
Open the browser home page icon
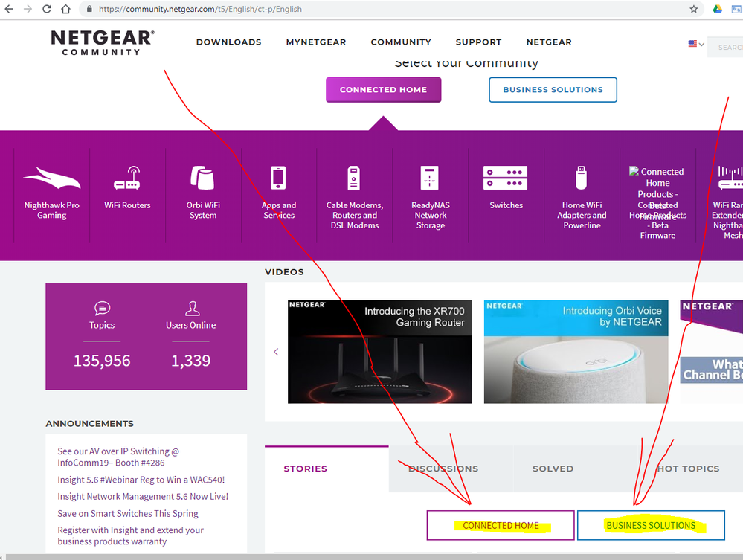tap(66, 9)
